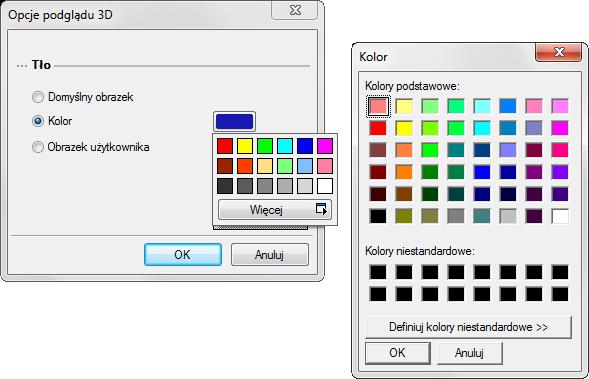Select the Kolor radio button option
This screenshot has width=589, height=379.
point(38,121)
